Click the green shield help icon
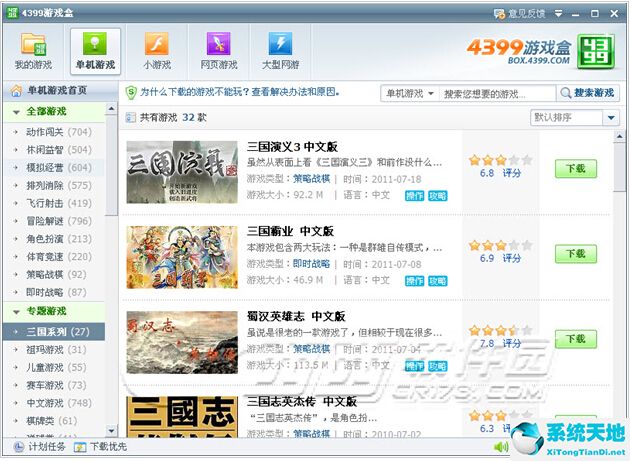Image resolution: width=630 pixels, height=461 pixels. [131, 92]
